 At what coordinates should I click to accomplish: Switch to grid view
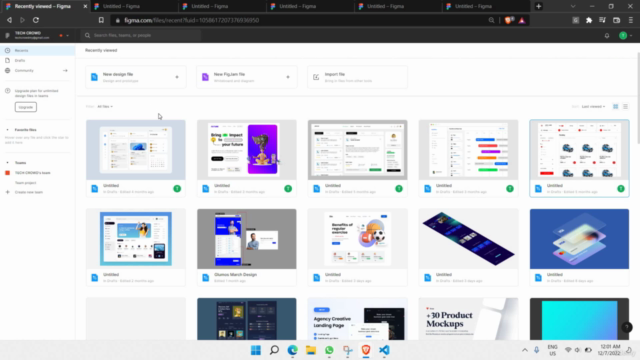click(x=616, y=107)
